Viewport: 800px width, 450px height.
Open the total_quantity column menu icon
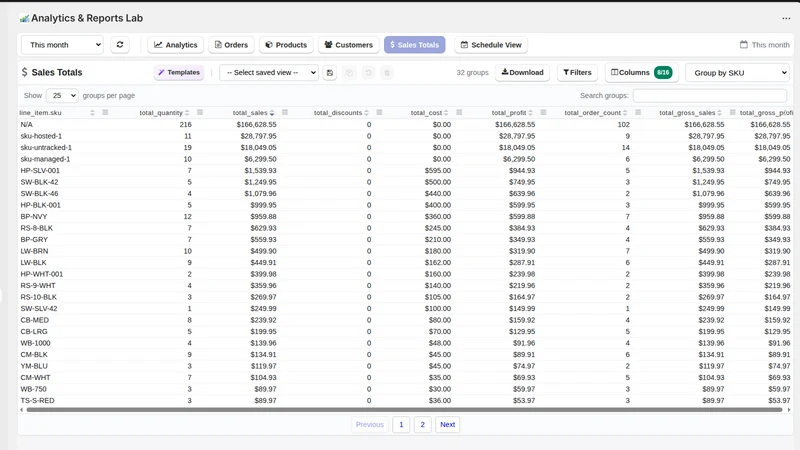click(200, 112)
